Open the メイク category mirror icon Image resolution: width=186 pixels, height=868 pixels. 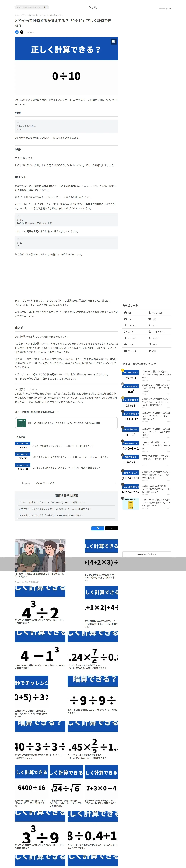[x=126, y=332]
